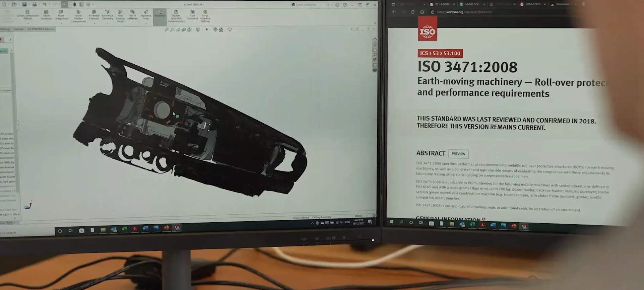Run Update SpeedPak Subassemblies
Screen dimensions: 644x290
[176, 16]
